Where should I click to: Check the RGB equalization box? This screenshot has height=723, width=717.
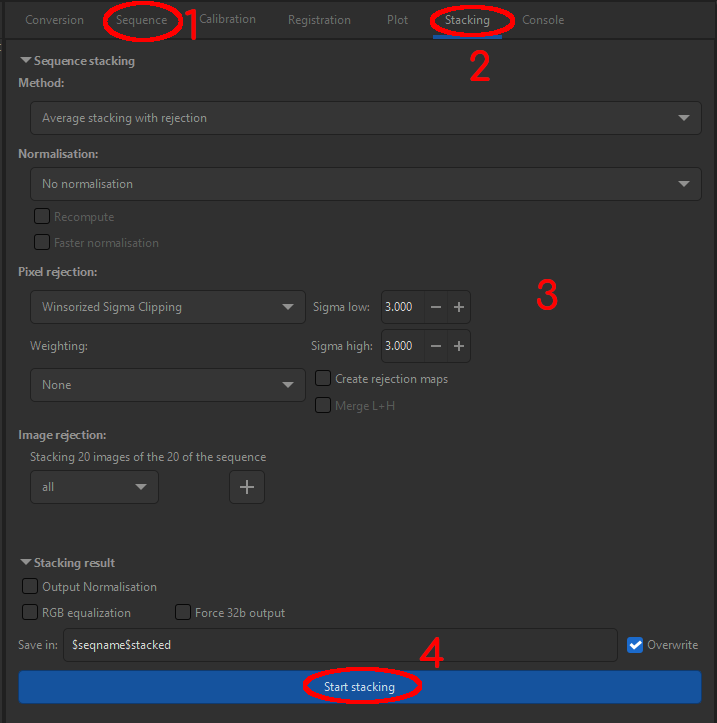click(31, 613)
